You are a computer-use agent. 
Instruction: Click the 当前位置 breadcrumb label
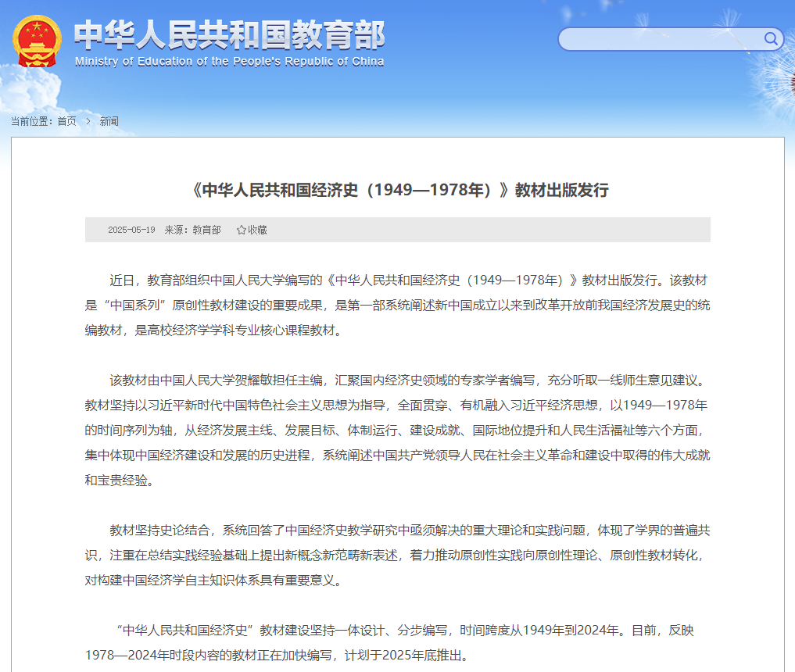pyautogui.click(x=31, y=121)
